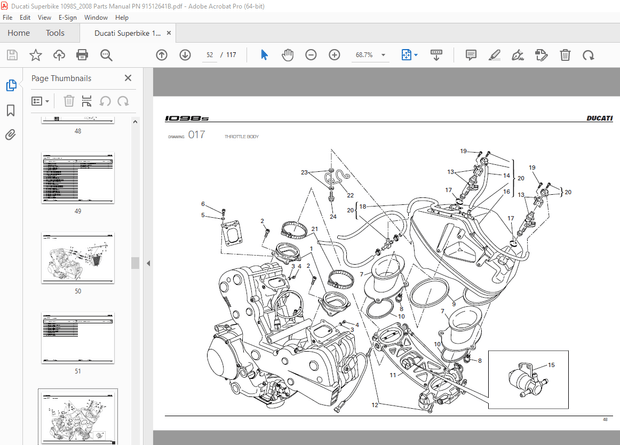The image size is (620, 445).
Task: Select the Ducati Superbike document tab
Action: point(127,33)
